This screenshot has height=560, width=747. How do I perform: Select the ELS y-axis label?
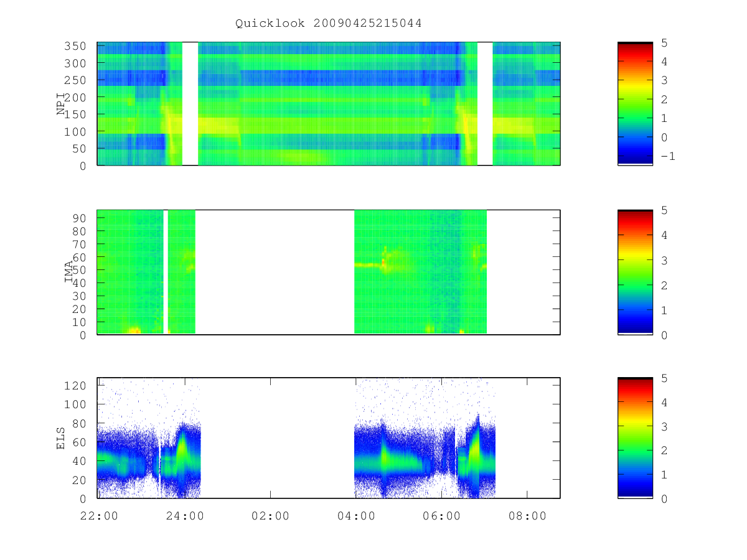click(x=62, y=438)
